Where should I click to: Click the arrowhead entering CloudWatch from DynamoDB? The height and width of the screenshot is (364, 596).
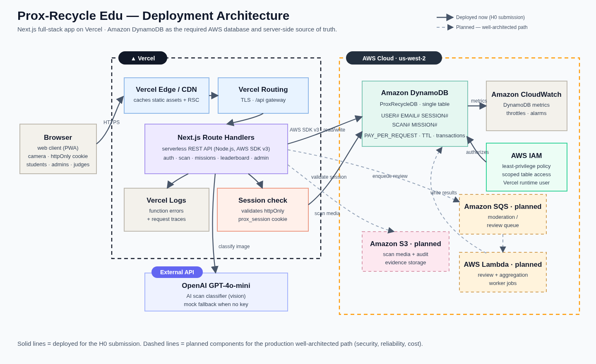point(483,106)
